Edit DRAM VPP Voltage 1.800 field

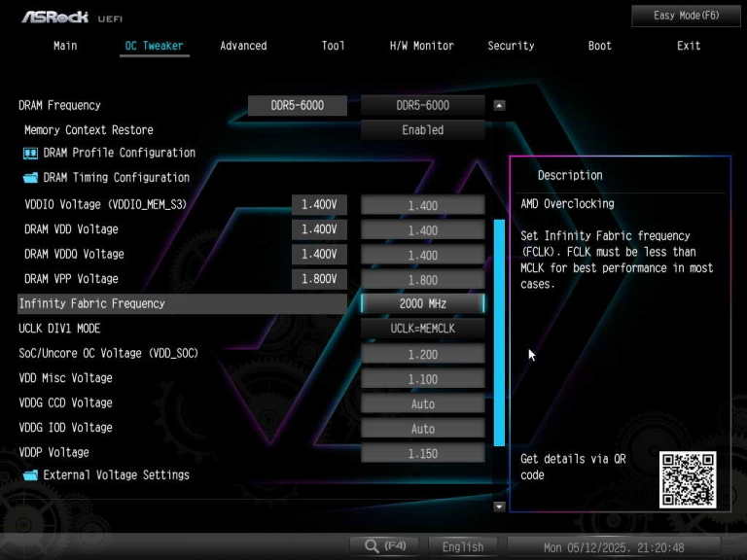[x=422, y=280]
